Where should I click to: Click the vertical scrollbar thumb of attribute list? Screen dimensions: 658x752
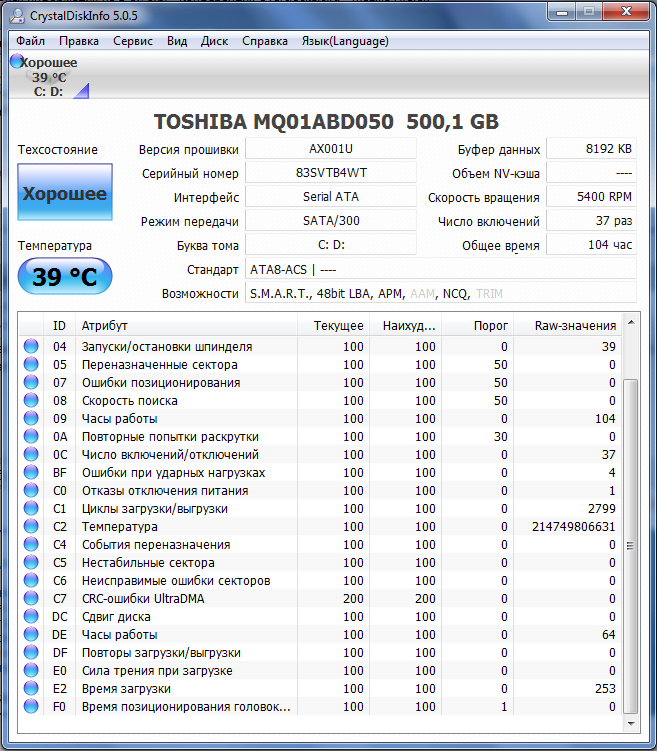click(x=631, y=546)
